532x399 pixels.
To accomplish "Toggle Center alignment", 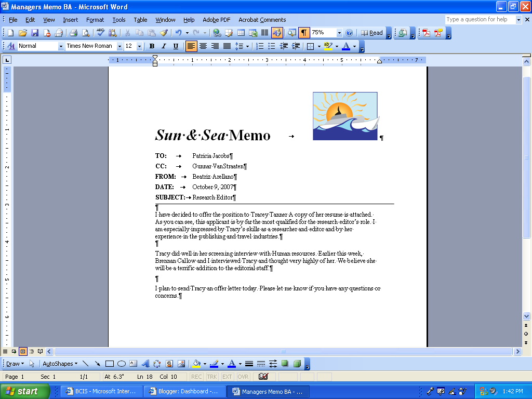I will click(203, 46).
